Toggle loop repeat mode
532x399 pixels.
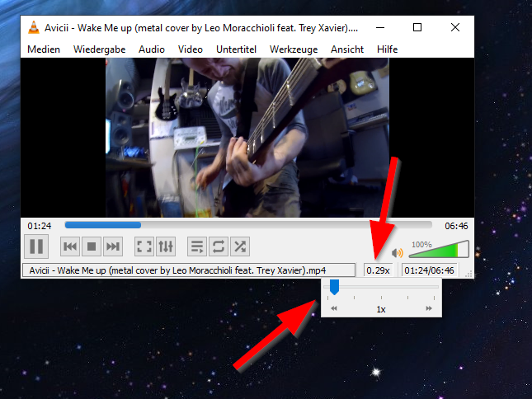pos(219,246)
